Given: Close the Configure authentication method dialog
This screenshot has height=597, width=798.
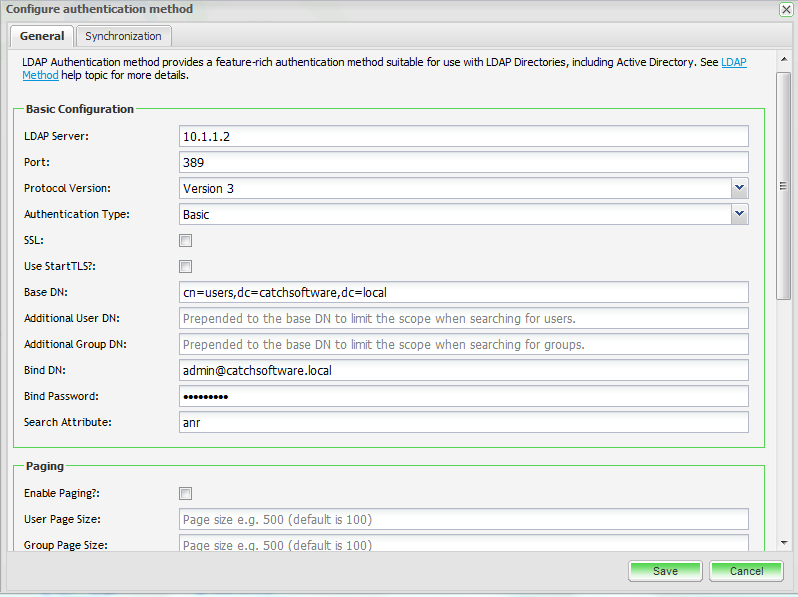Looking at the screenshot, I should 786,9.
